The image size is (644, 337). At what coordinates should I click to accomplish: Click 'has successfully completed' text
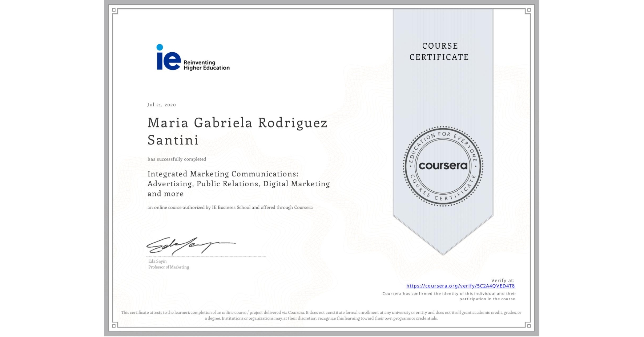point(177,159)
